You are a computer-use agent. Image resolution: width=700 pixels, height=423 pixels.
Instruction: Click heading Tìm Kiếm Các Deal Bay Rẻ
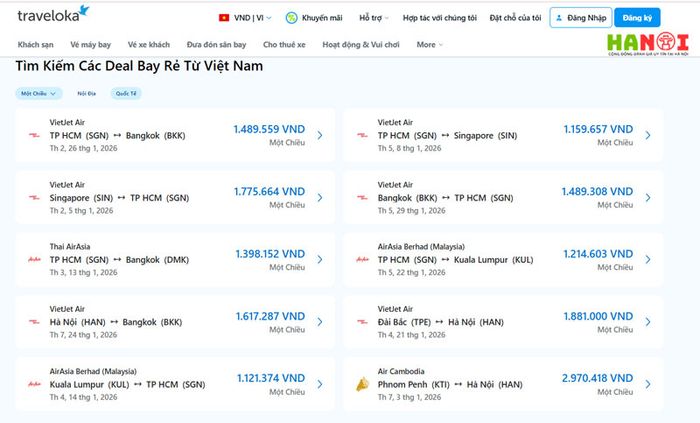[x=139, y=66]
